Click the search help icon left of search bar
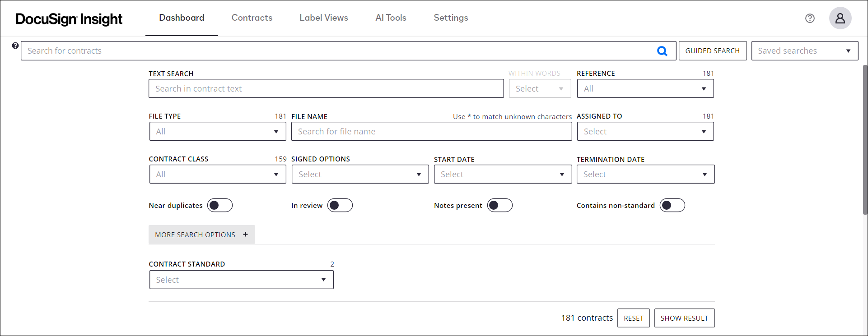The width and height of the screenshot is (868, 336). click(x=15, y=46)
